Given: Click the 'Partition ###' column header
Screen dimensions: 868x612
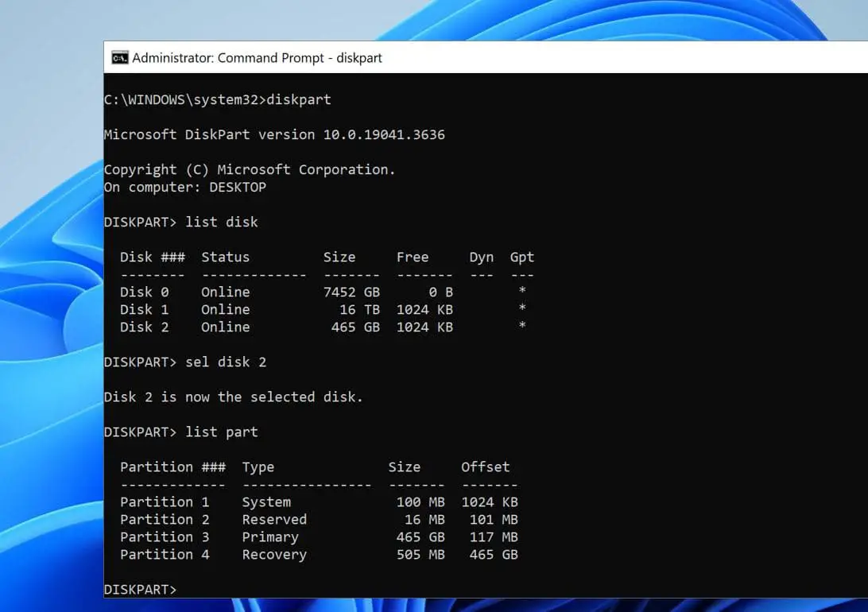Looking at the screenshot, I should click(x=172, y=467).
